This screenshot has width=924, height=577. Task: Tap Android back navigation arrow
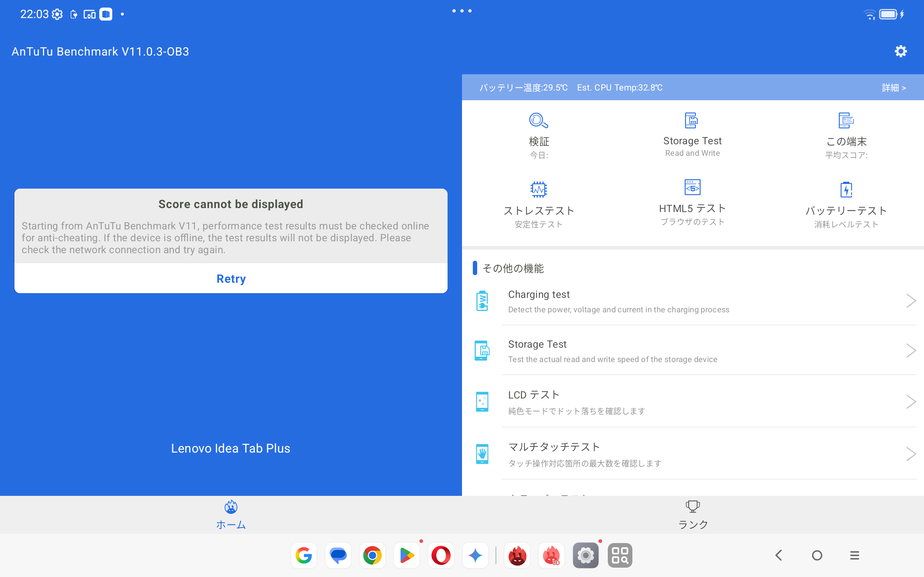(x=779, y=555)
